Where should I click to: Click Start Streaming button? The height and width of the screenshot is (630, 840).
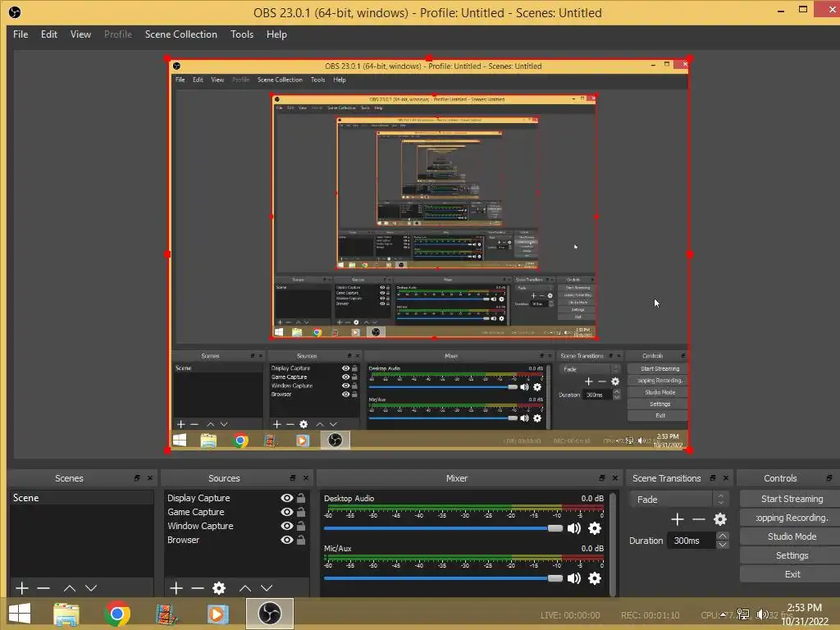pos(792,499)
